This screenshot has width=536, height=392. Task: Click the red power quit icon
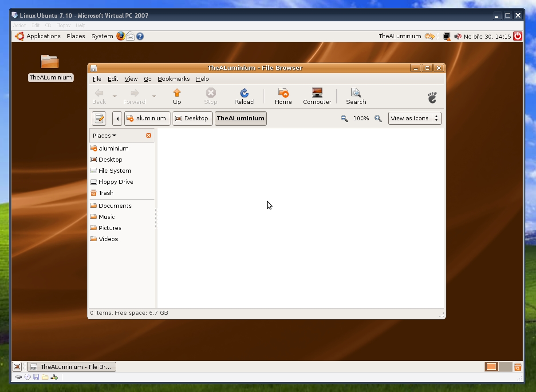[518, 36]
